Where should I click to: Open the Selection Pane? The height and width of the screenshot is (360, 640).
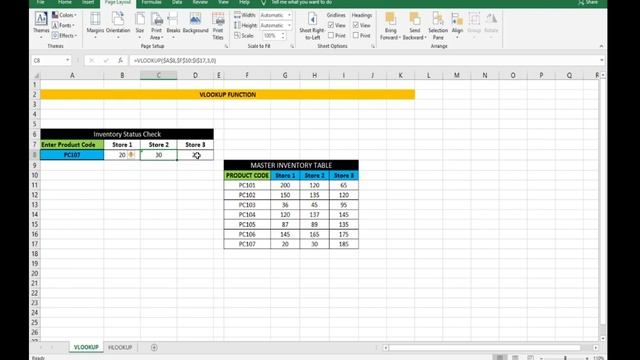tap(438, 25)
